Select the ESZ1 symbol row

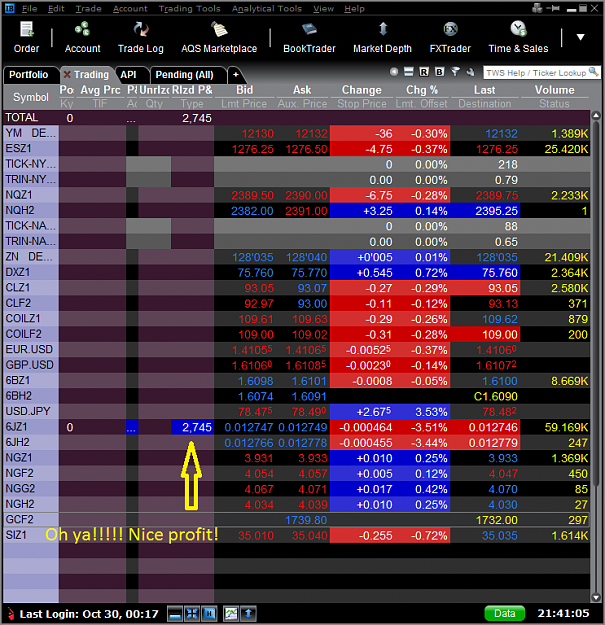(297, 149)
